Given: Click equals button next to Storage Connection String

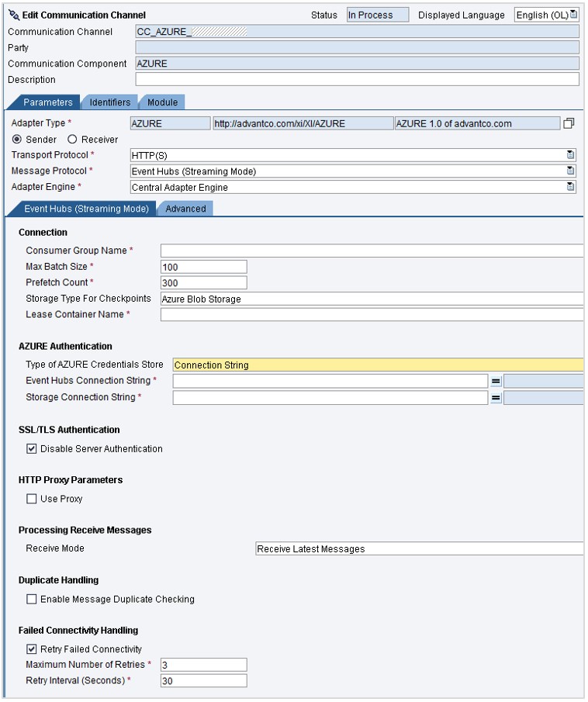Looking at the screenshot, I should 496,398.
